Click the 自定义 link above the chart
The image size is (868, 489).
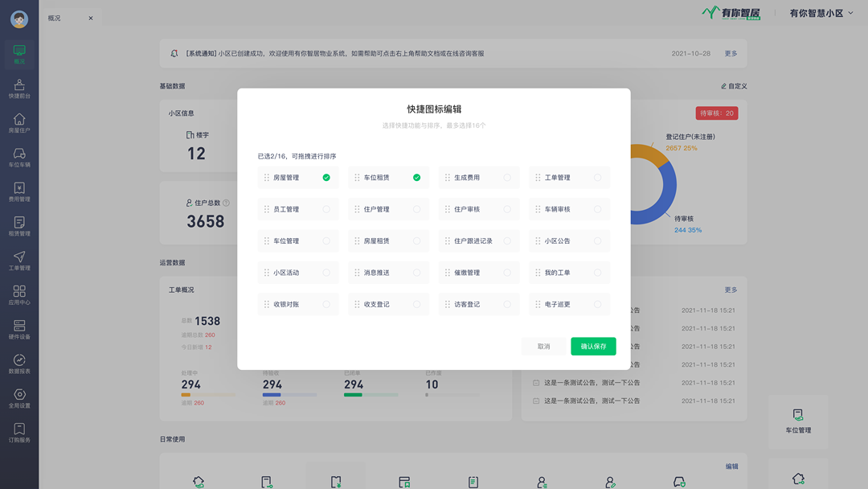[734, 86]
